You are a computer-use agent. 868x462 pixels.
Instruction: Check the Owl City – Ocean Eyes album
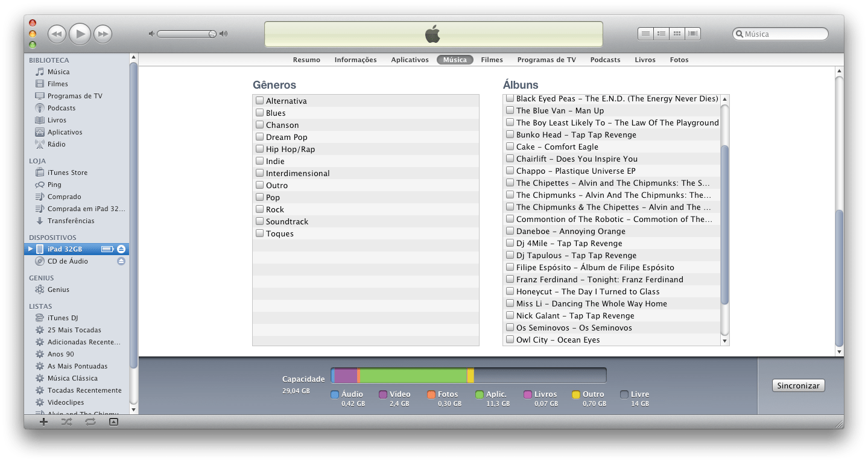tap(510, 340)
